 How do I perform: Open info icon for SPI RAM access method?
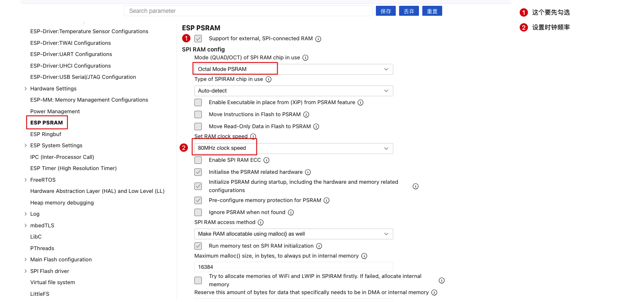pos(261,223)
